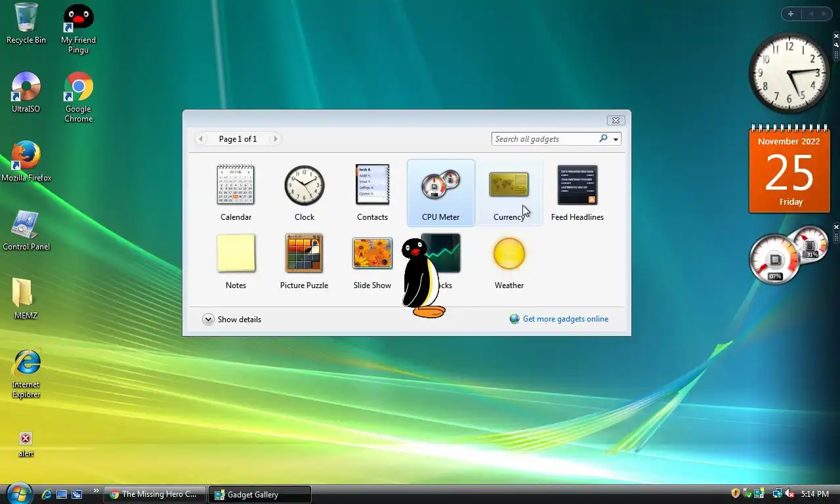Image resolution: width=840 pixels, height=504 pixels.
Task: Select the alert desktop icon
Action: [x=26, y=444]
